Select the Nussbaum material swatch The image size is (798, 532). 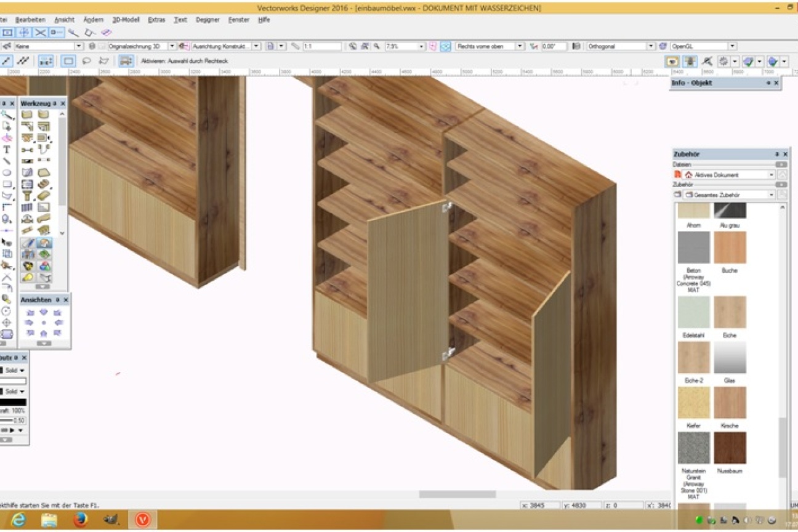point(730,448)
